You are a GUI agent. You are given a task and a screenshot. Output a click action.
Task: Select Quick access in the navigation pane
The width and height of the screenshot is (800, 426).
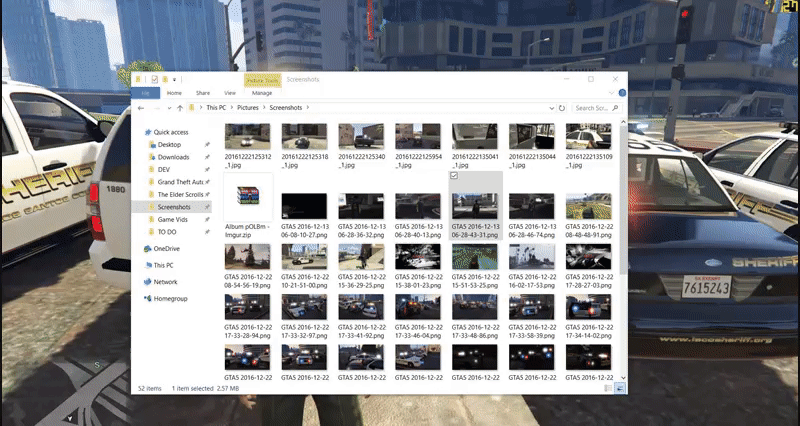tap(171, 132)
